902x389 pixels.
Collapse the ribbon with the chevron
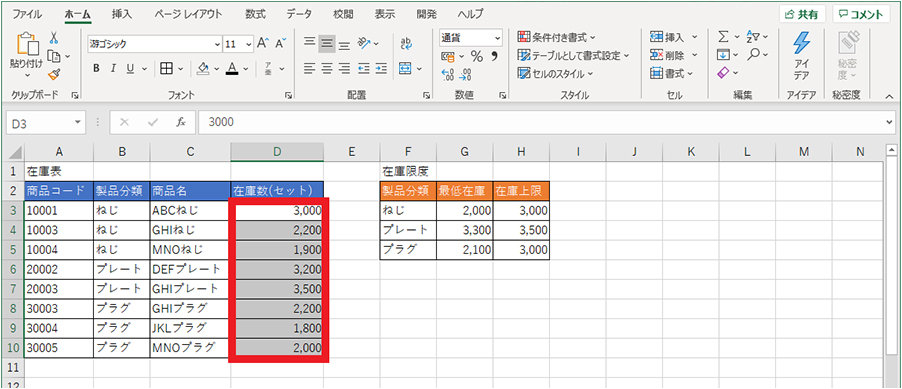[889, 96]
